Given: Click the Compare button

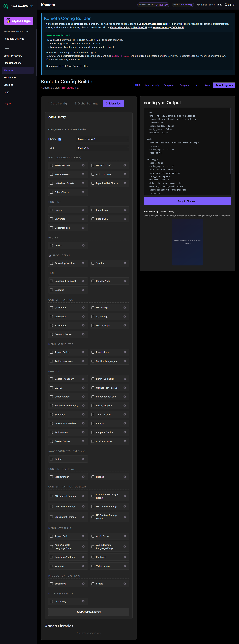Looking at the screenshot, I should 184,85.
